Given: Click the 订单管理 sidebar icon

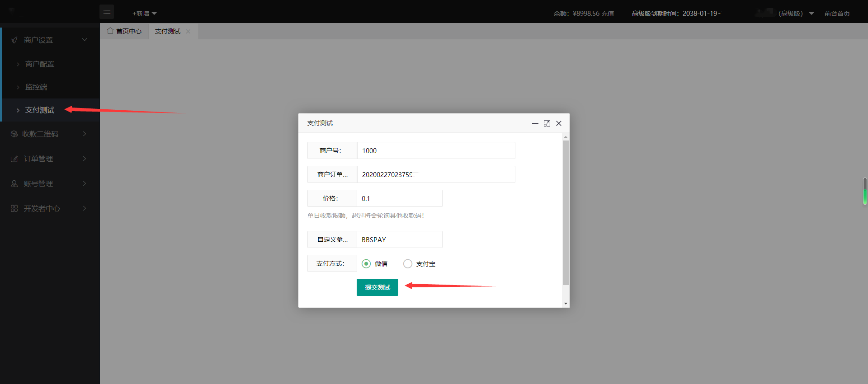Looking at the screenshot, I should [14, 159].
